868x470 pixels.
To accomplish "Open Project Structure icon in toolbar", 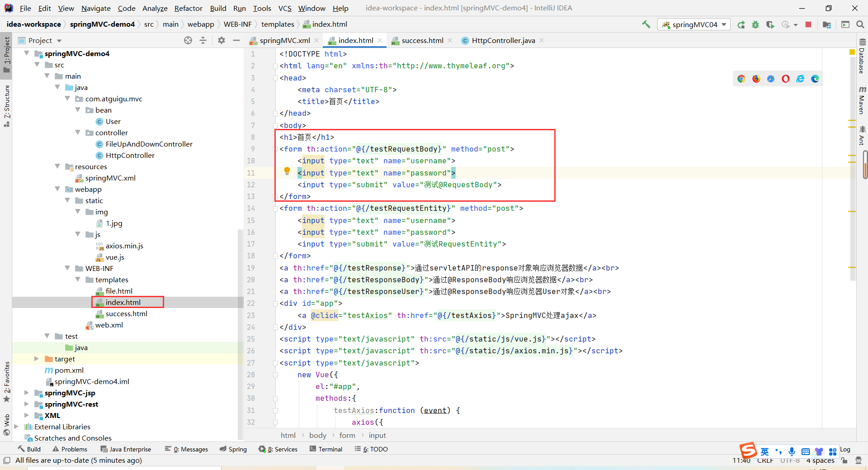I will coord(827,25).
